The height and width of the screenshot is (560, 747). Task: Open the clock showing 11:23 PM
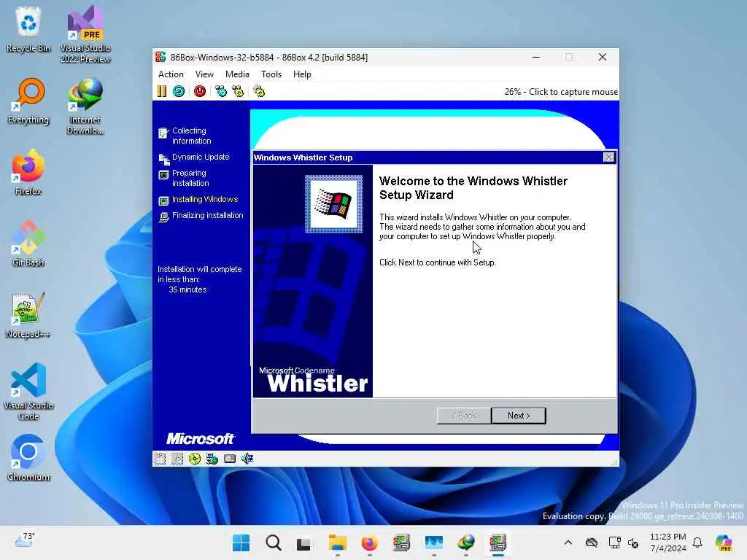pos(668,542)
